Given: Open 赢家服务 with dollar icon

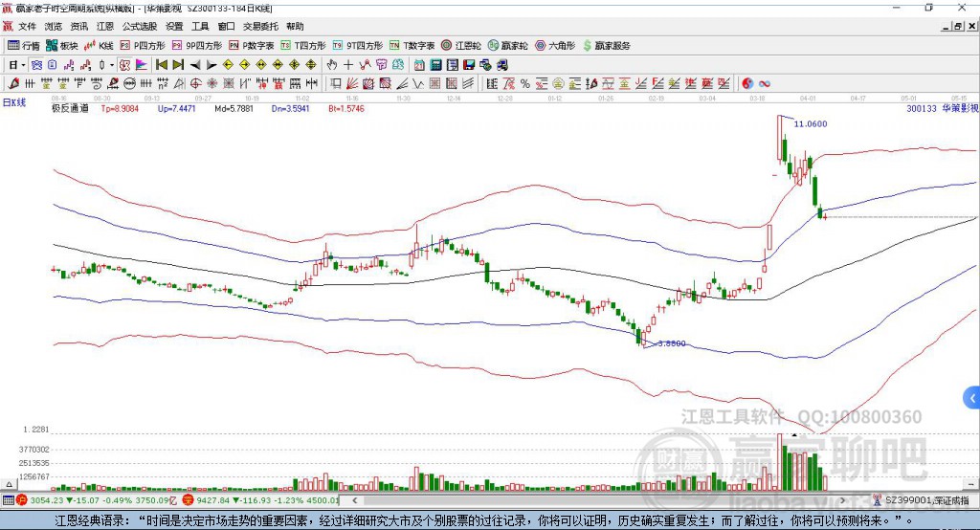Looking at the screenshot, I should [606, 46].
